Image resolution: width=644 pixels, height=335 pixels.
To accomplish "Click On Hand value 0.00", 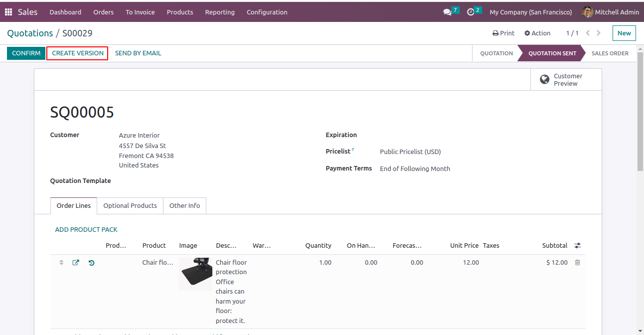I will [371, 262].
